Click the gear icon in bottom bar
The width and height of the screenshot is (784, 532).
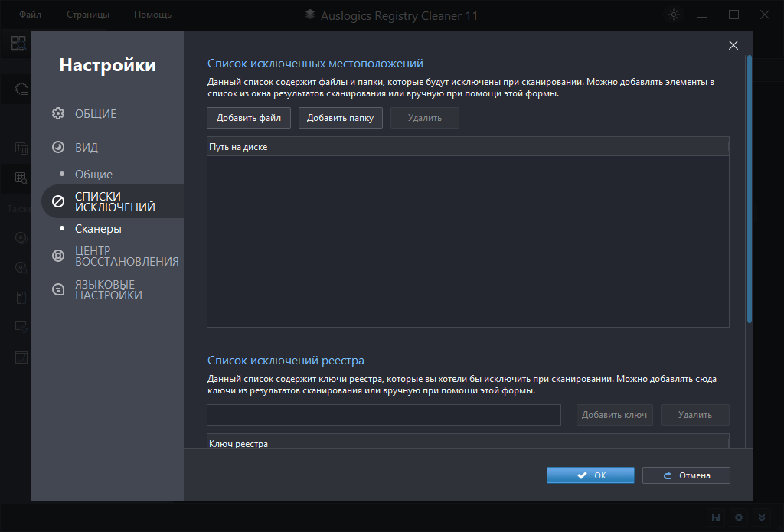pos(739,517)
